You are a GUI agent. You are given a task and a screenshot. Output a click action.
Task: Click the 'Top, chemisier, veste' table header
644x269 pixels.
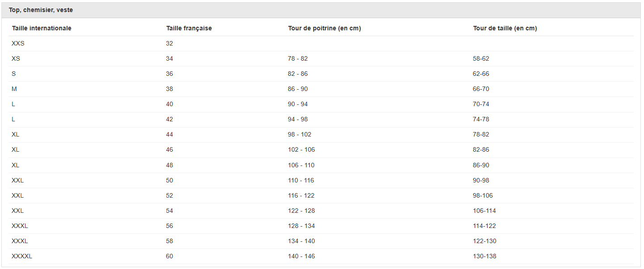coord(41,10)
